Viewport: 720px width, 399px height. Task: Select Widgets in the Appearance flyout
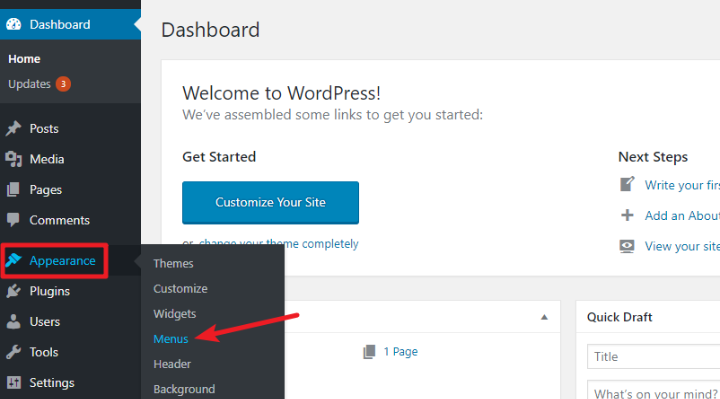tap(174, 314)
